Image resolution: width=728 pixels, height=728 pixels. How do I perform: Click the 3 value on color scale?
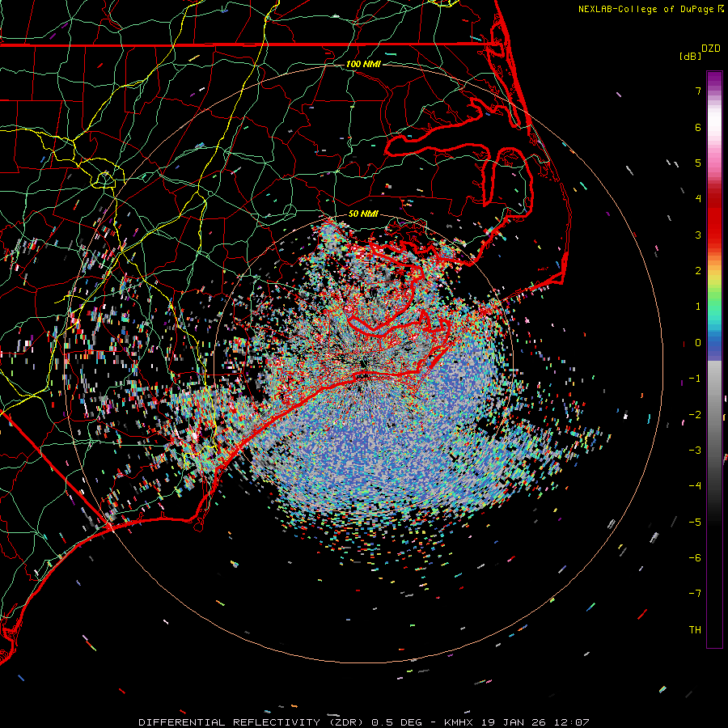point(698,235)
